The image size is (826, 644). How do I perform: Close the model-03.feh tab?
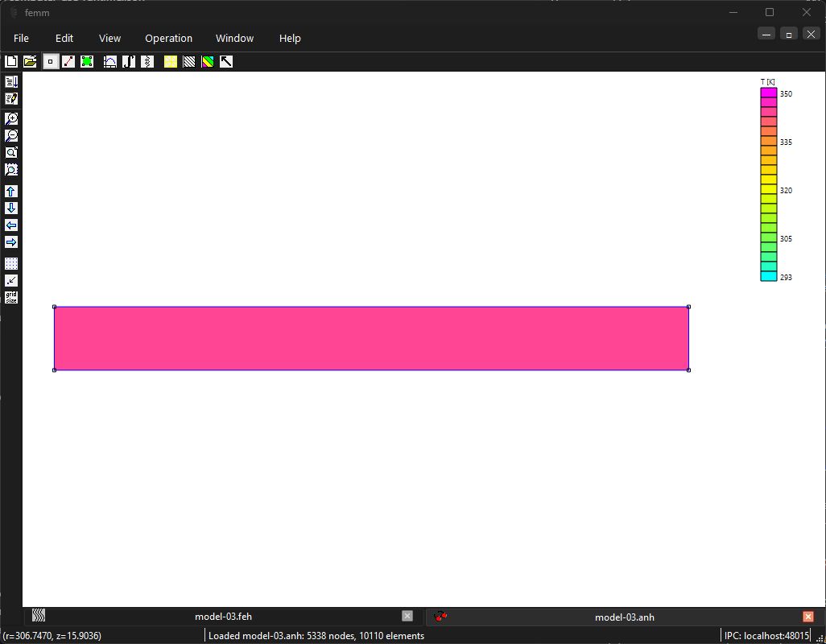(407, 616)
